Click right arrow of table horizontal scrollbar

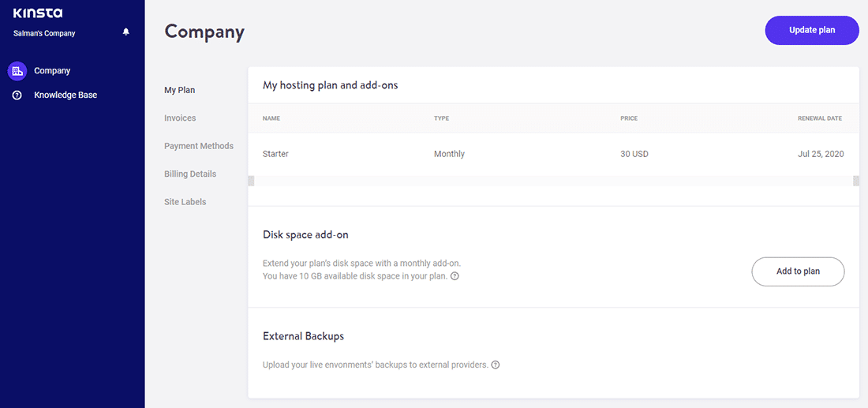(856, 181)
